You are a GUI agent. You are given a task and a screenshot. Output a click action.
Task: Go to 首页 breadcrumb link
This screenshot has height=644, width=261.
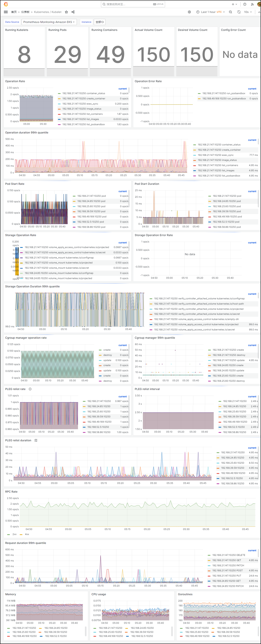click(14, 12)
